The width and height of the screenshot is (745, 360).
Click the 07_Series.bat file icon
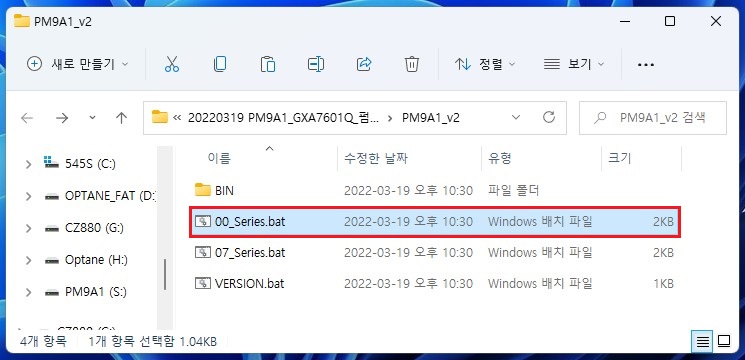pos(203,252)
